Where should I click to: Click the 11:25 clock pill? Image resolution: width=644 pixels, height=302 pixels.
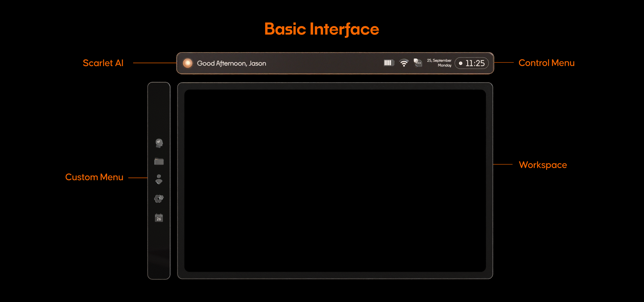click(472, 63)
